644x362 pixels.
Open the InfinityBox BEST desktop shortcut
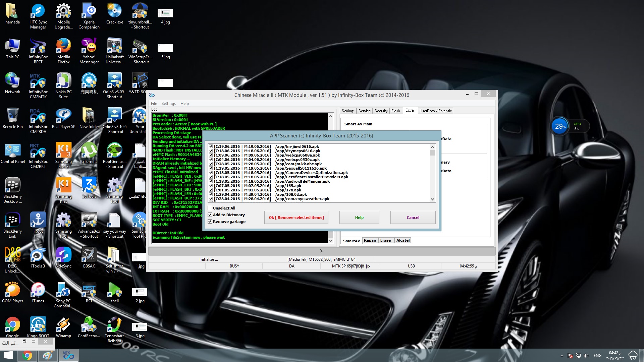38,51
